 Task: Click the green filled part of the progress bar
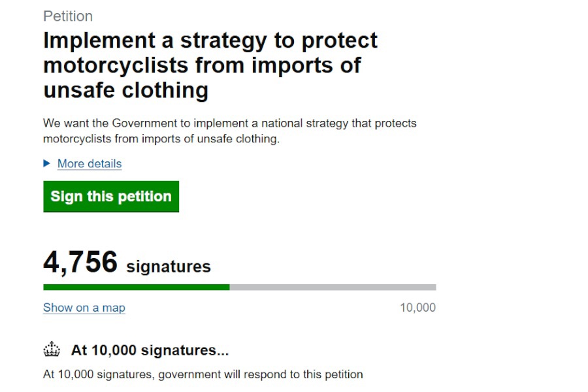pyautogui.click(x=136, y=287)
